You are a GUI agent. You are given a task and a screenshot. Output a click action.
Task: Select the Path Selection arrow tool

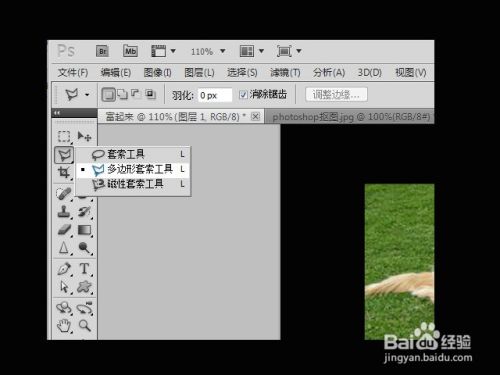64,287
